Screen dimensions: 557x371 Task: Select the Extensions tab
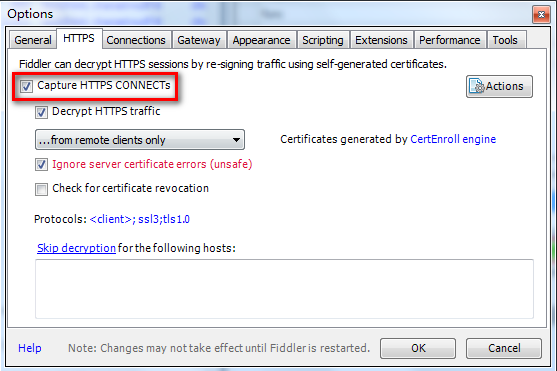point(381,40)
